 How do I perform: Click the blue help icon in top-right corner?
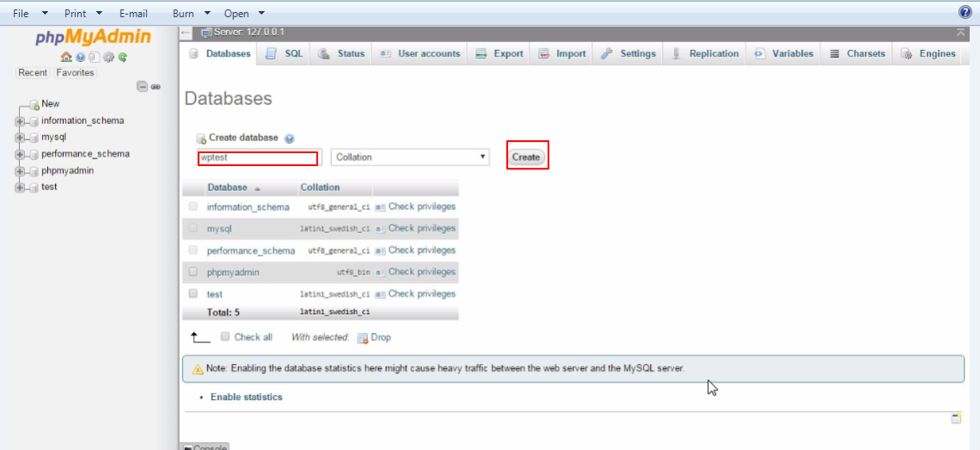point(965,13)
